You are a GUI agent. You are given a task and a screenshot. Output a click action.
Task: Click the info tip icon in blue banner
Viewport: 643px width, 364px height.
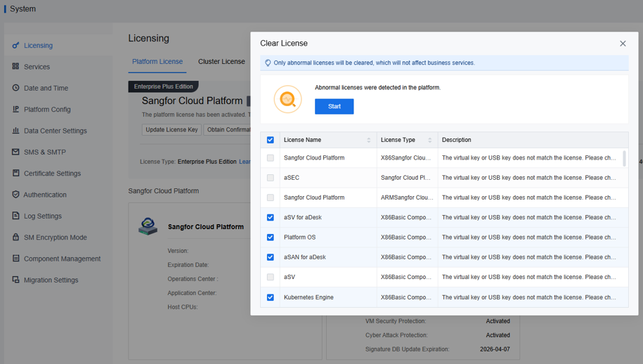(268, 63)
